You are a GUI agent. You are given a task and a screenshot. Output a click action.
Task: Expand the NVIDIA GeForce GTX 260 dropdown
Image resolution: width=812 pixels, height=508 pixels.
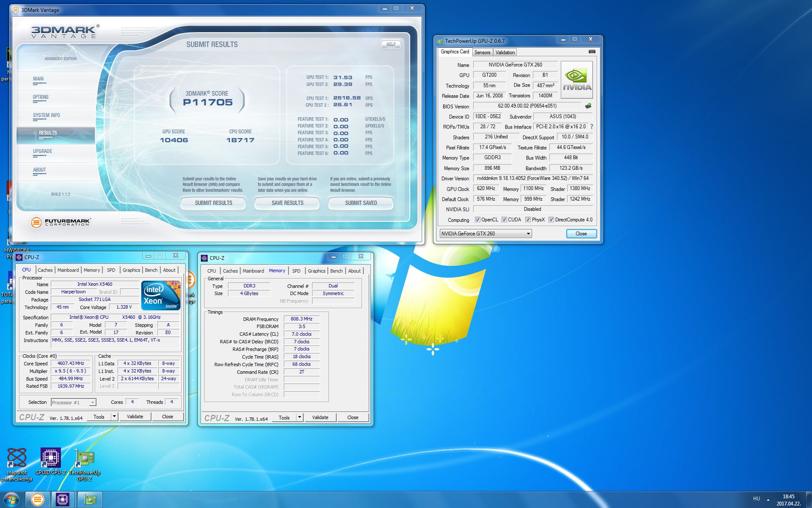[528, 234]
